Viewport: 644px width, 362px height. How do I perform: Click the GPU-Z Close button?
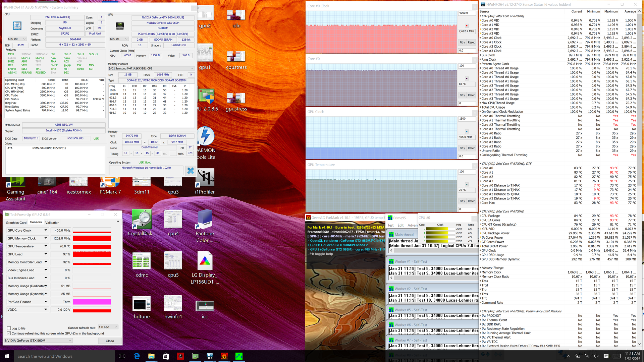(x=110, y=341)
